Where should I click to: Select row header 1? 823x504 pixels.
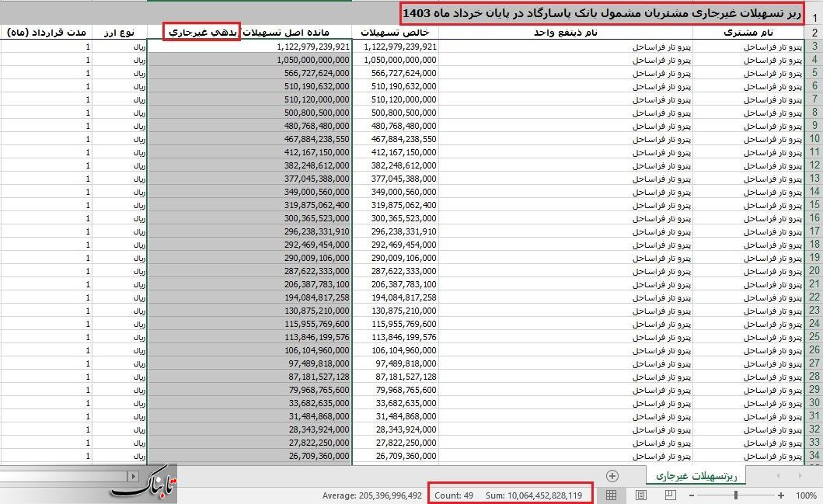coord(814,14)
